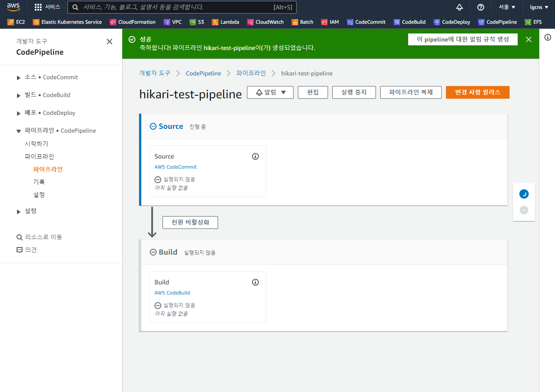Click the 실행 중지 button

(x=354, y=92)
